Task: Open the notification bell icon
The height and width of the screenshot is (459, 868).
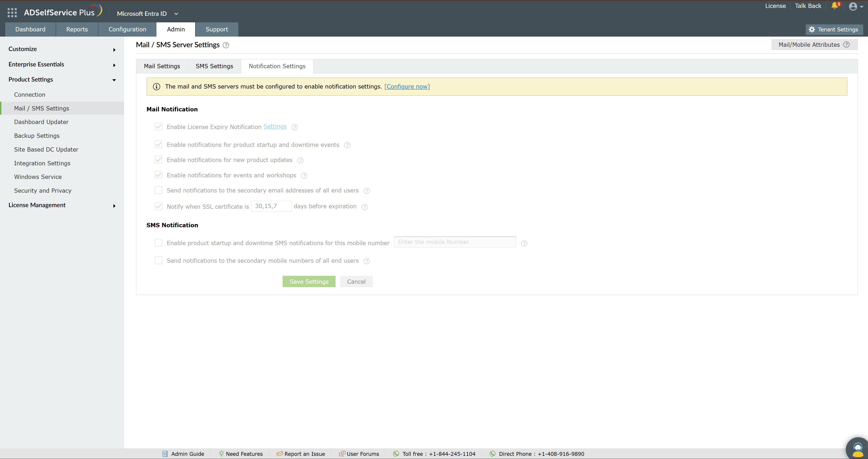Action: 835,6
